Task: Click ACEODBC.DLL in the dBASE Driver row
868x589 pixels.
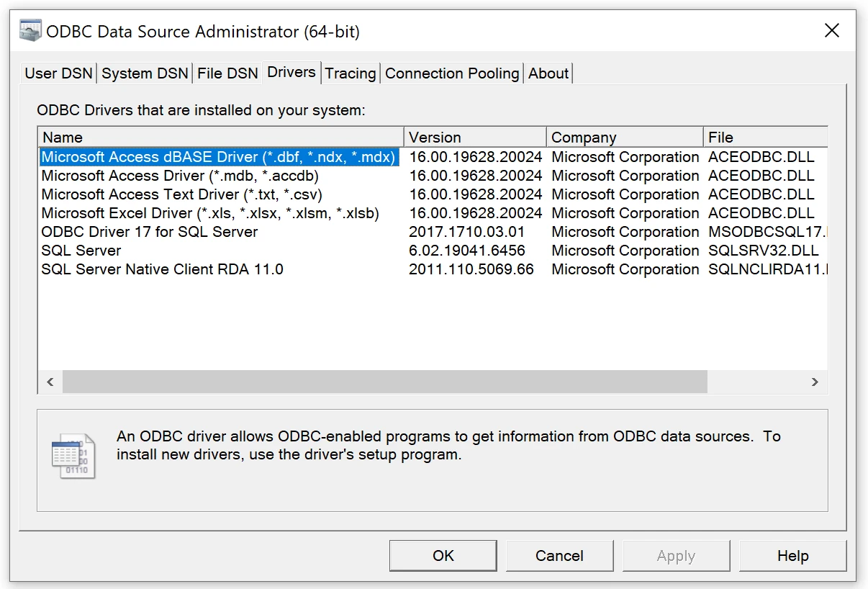Action: pyautogui.click(x=761, y=157)
